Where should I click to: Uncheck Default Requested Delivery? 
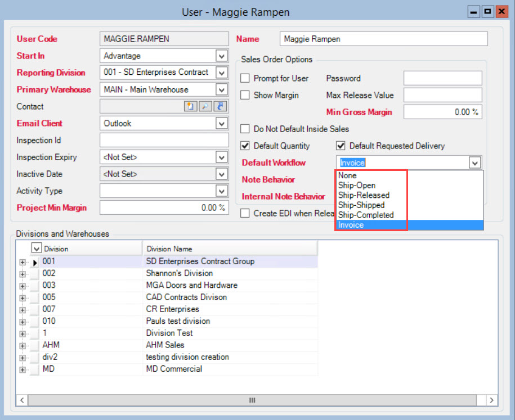(341, 146)
